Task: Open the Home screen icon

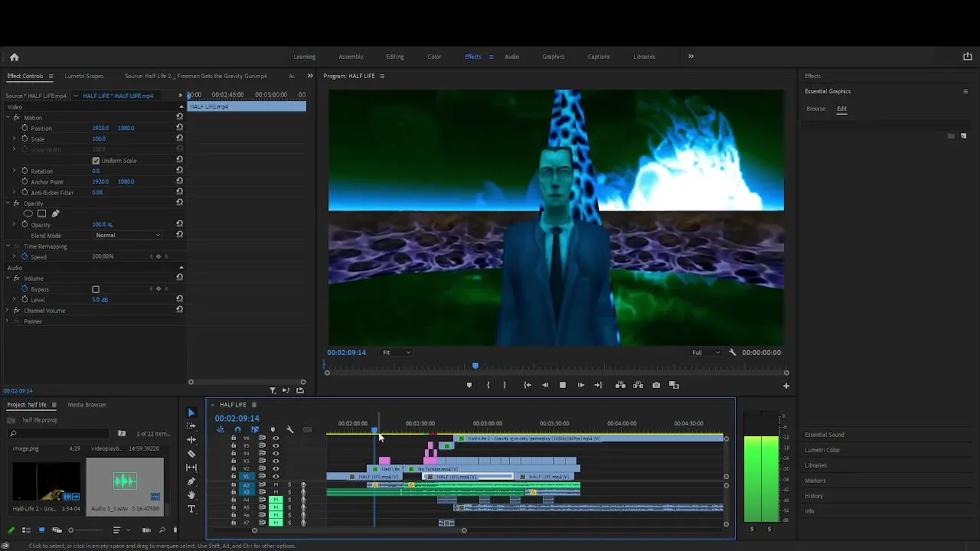Action: click(x=14, y=57)
